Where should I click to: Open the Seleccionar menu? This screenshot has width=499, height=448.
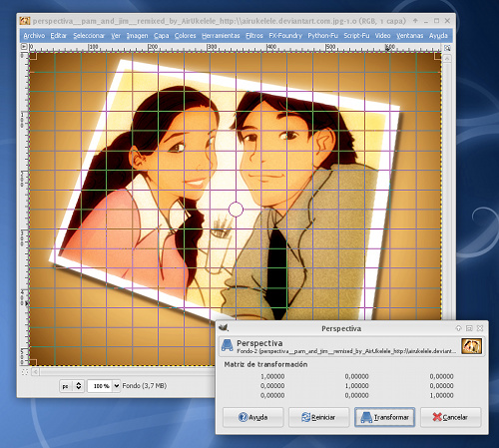[89, 36]
